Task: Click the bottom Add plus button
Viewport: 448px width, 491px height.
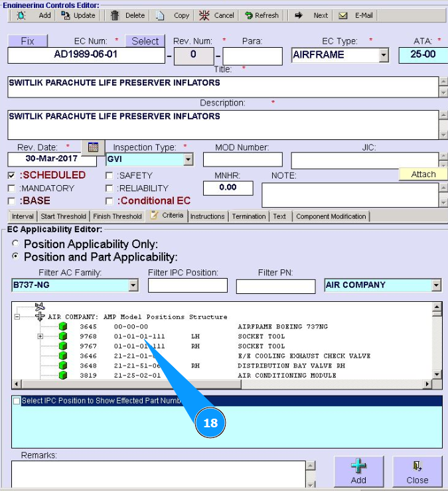Action: (x=358, y=471)
